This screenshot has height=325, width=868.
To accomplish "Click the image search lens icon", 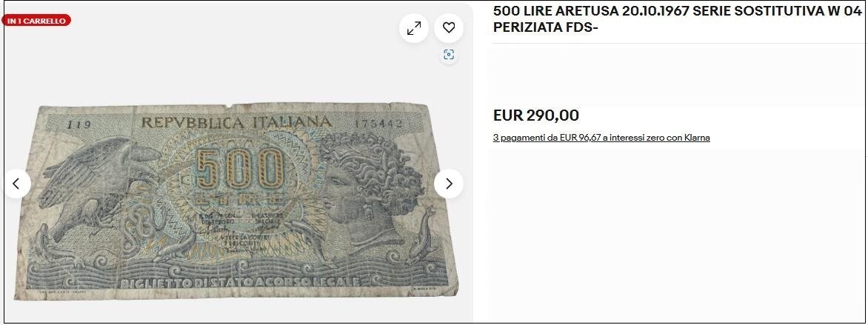I will [x=449, y=55].
